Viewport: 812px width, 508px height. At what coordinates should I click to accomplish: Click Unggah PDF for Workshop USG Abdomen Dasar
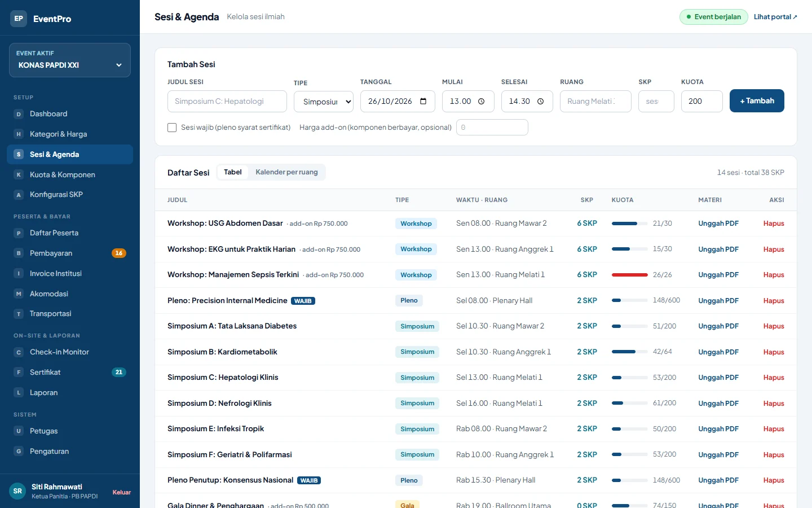pos(718,224)
